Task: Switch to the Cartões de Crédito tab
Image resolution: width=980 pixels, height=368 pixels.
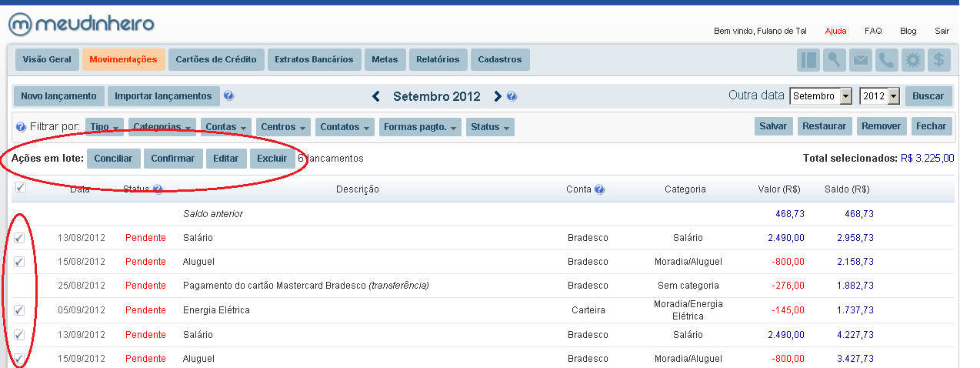Action: (216, 59)
